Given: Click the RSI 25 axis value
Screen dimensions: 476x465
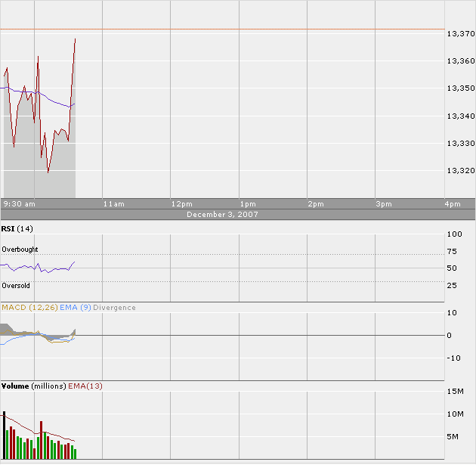Looking at the screenshot, I should coord(452,286).
